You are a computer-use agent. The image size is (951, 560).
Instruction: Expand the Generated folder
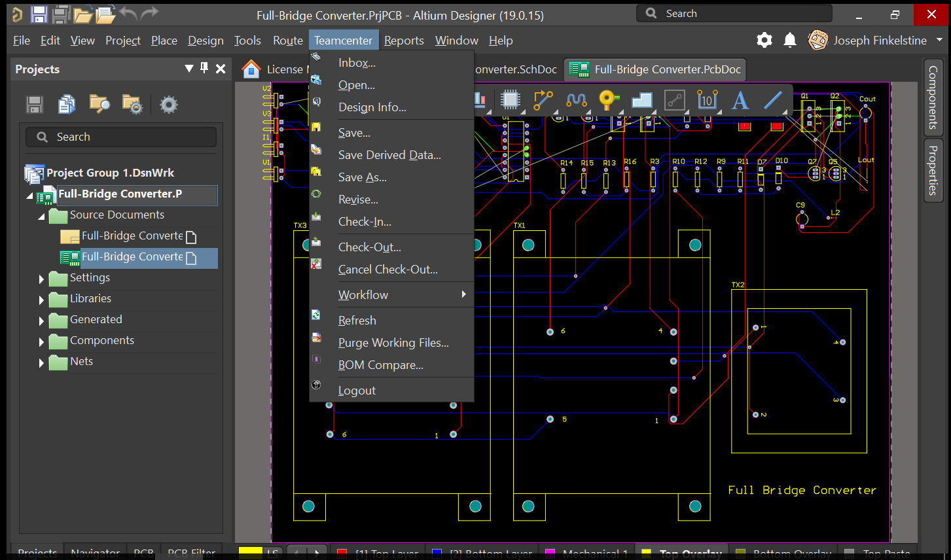tap(41, 321)
